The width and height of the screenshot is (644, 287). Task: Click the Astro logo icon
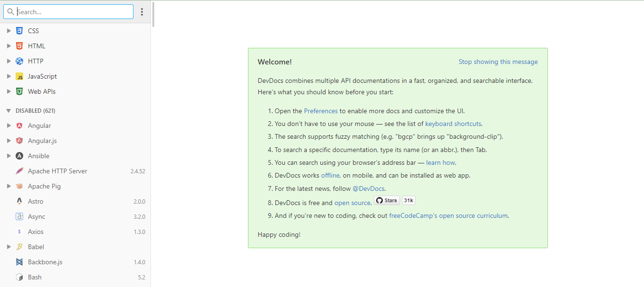click(x=19, y=201)
